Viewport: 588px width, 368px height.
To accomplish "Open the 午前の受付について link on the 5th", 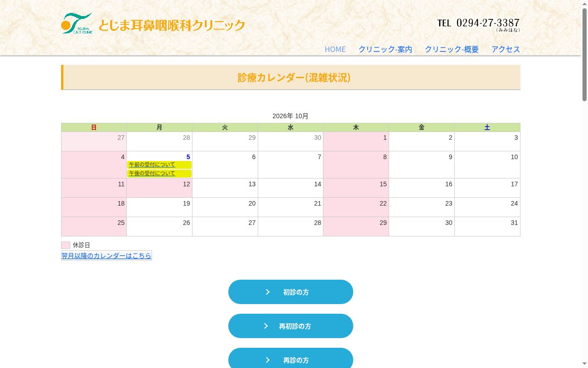I will click(x=152, y=165).
